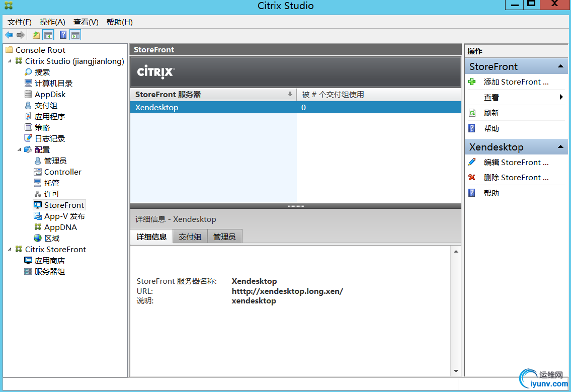
Task: Toggle the show/hide console tree toolbar icon
Action: 48,35
